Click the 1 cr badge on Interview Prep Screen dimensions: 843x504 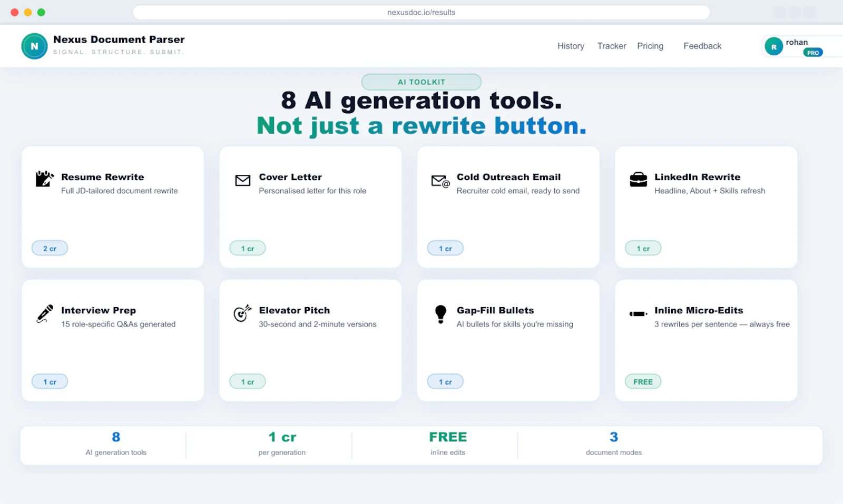(50, 381)
